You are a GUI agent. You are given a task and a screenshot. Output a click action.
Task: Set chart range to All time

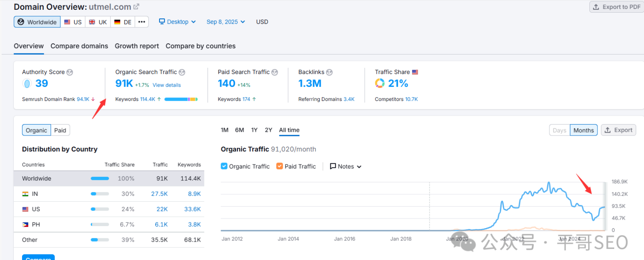(x=289, y=130)
